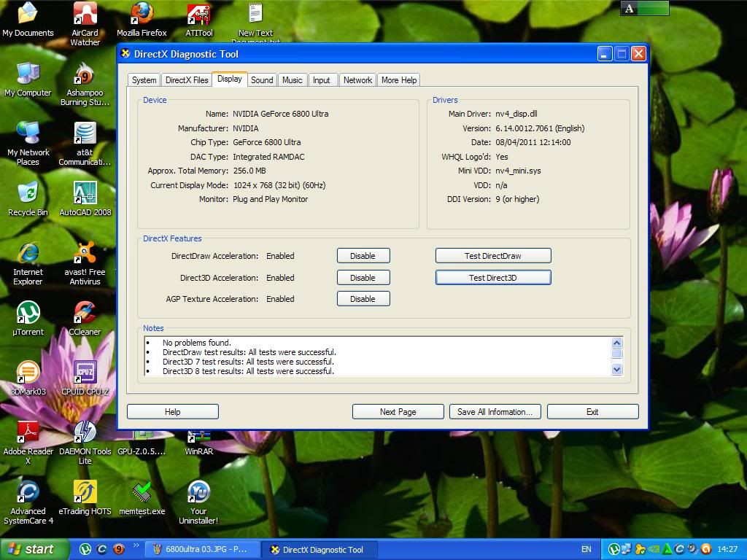Screen dimensions: 747x560
Task: Click the 1024 x 768 display mode text
Action: [279, 185]
